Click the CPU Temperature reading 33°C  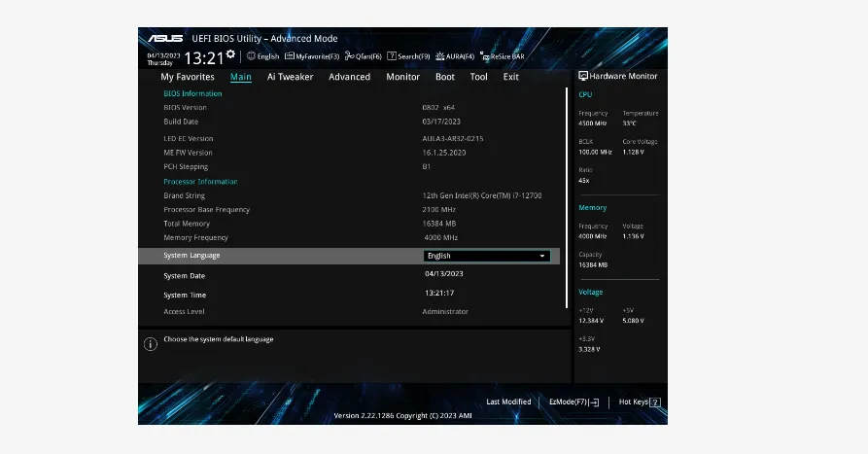[630, 123]
